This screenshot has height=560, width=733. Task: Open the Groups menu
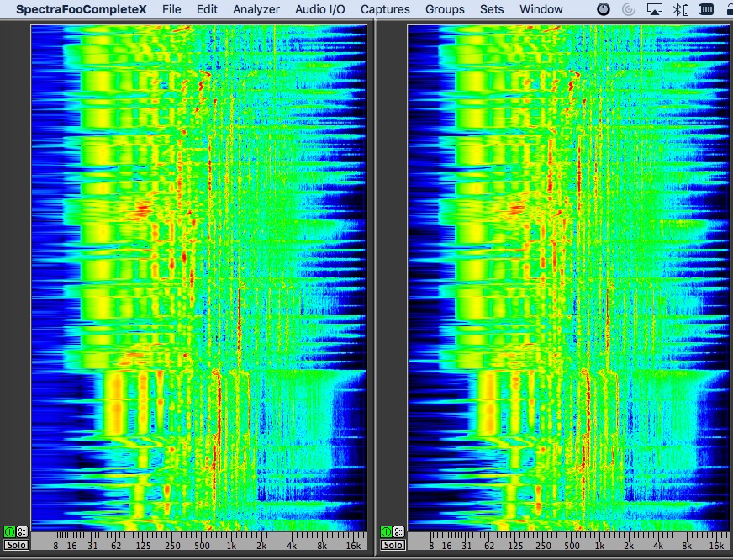click(445, 9)
